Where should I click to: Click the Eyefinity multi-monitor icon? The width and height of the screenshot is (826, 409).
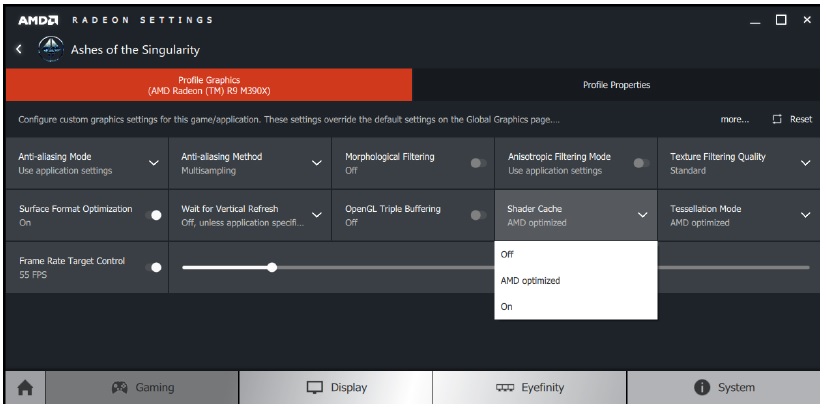tap(505, 388)
